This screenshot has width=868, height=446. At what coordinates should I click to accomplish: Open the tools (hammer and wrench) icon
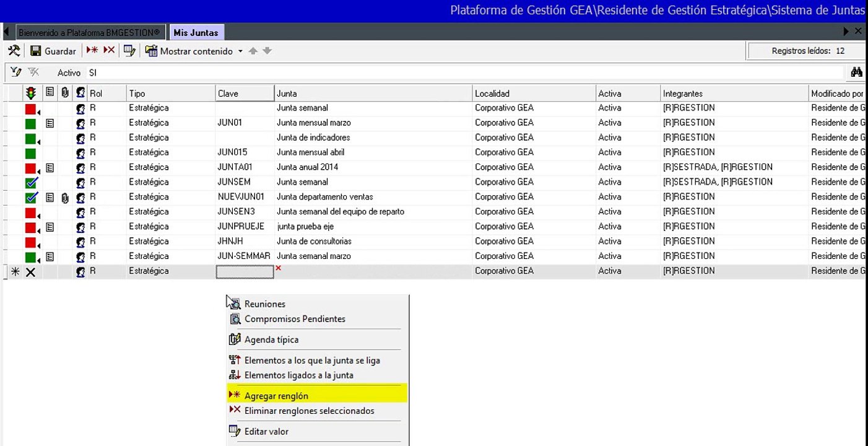(x=14, y=51)
